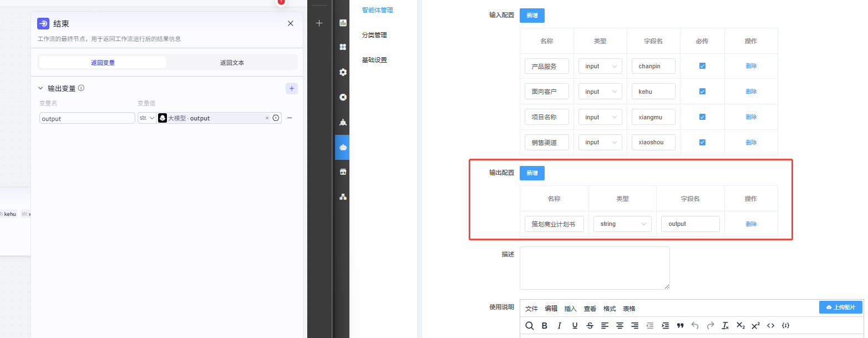This screenshot has height=338, width=868.
Task: Toggle required checkbox for xiaoshou field
Action: tap(702, 143)
